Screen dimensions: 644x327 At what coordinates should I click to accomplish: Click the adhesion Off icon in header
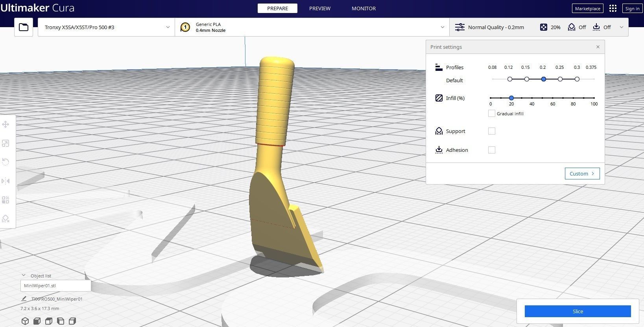click(x=596, y=27)
